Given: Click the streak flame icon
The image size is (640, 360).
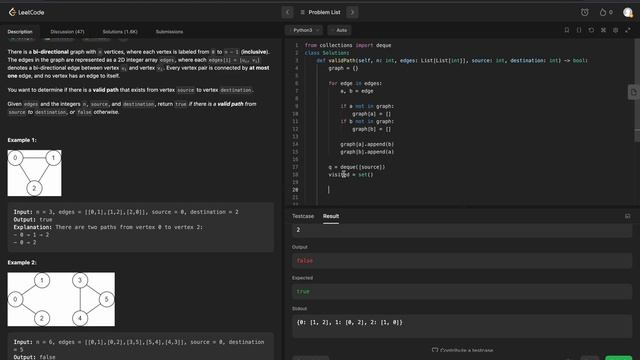Looking at the screenshot, I should tap(603, 12).
